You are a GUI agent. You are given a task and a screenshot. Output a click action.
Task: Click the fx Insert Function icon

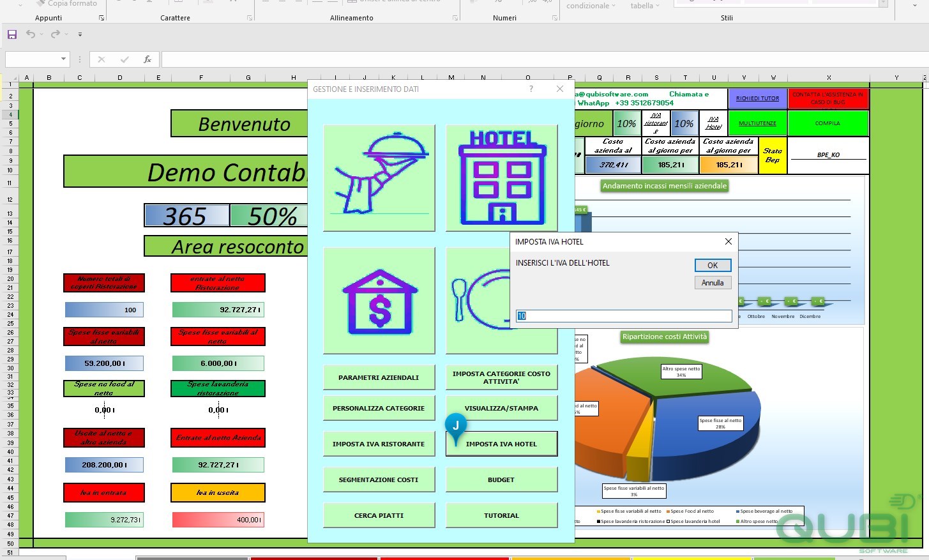[x=147, y=59]
